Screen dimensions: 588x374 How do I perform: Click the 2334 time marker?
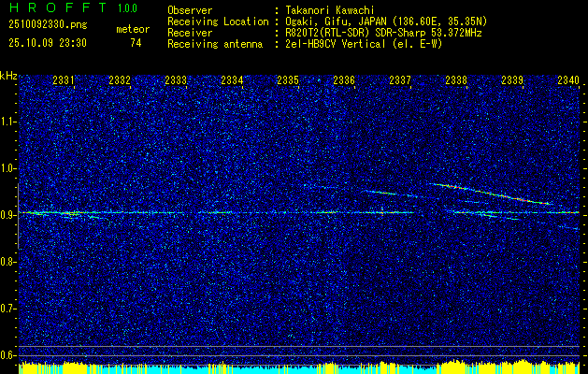pos(232,79)
